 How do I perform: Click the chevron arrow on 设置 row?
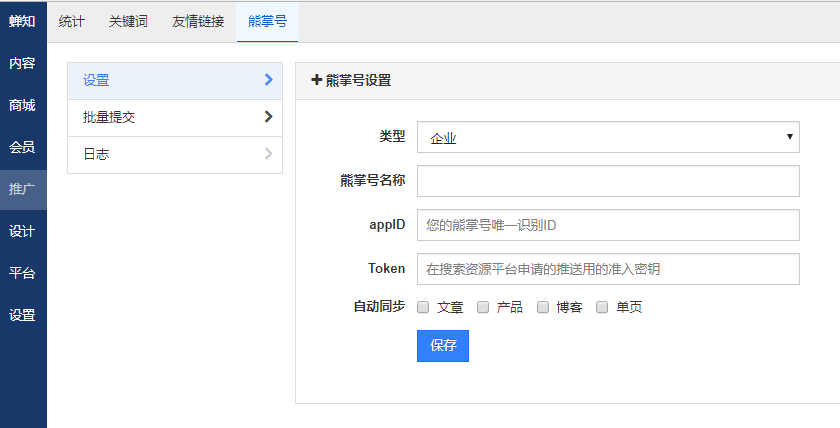pyautogui.click(x=268, y=80)
